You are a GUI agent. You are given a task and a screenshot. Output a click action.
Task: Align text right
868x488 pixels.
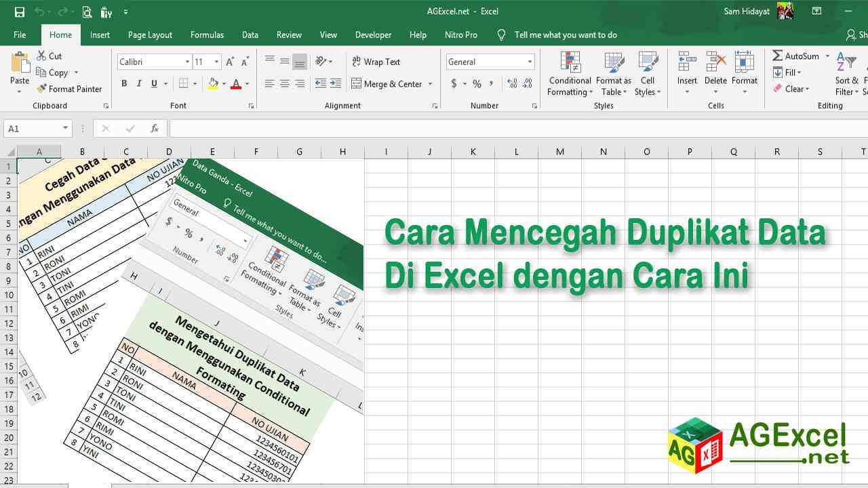click(x=300, y=83)
